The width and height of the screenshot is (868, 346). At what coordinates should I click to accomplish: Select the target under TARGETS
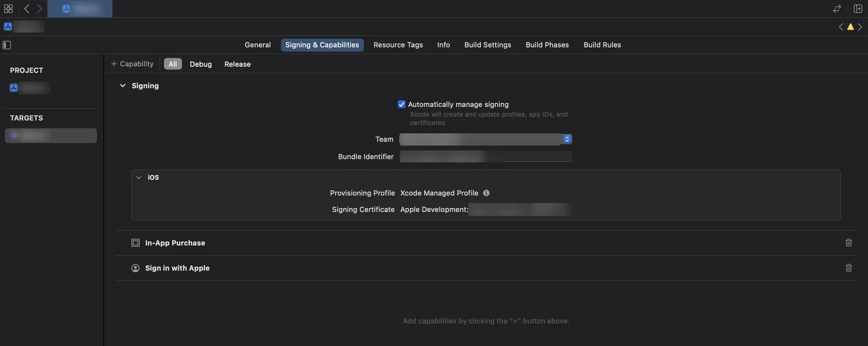click(51, 136)
